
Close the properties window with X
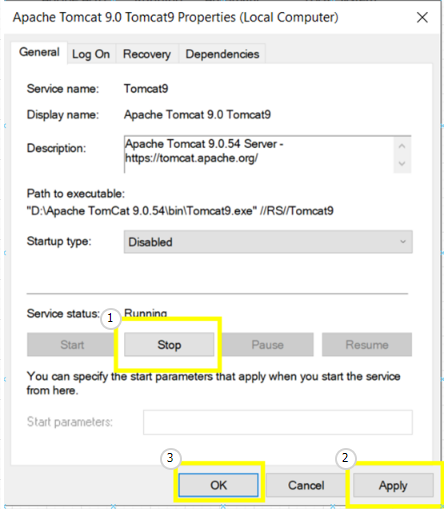coord(422,17)
